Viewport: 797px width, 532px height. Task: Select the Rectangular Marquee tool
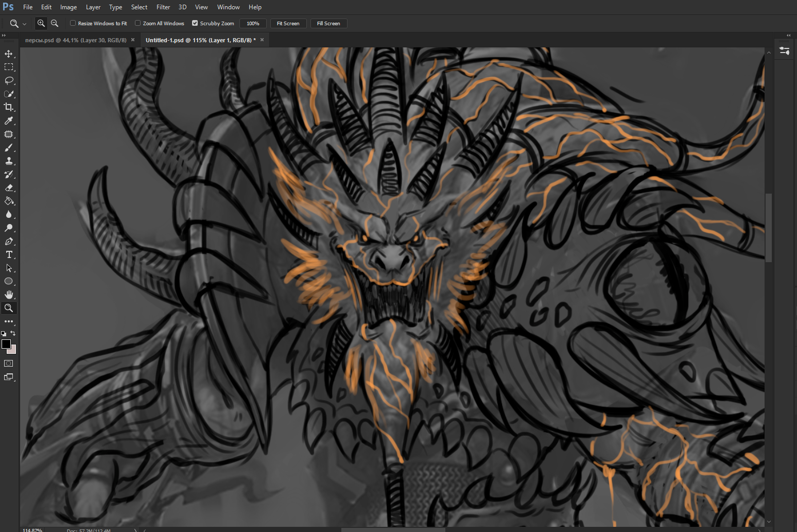(x=9, y=67)
